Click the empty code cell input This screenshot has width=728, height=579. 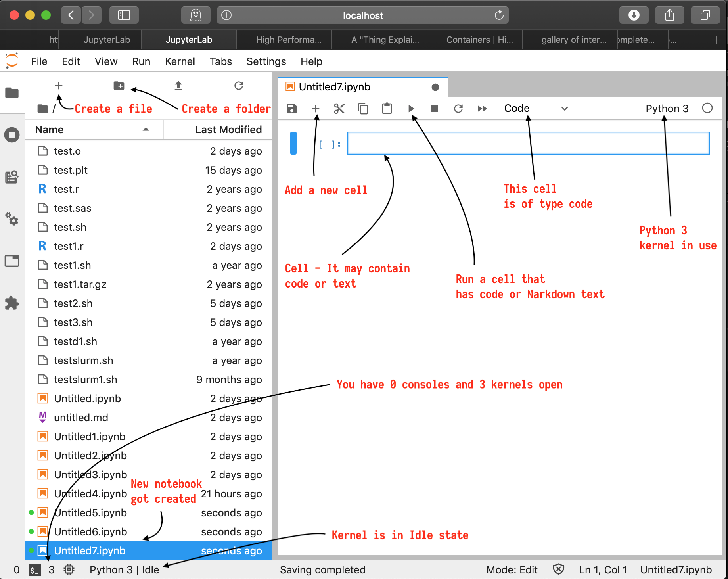coord(528,143)
